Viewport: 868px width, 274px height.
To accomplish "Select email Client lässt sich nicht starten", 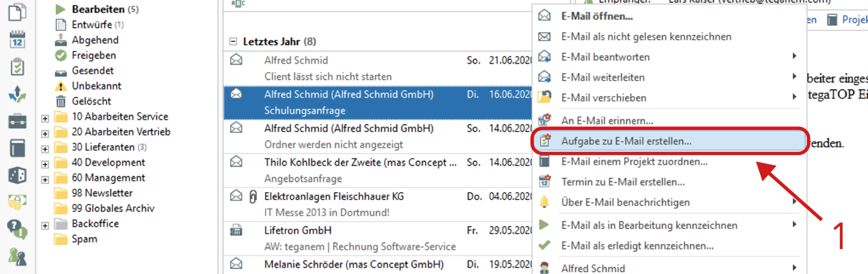I will pos(377,69).
